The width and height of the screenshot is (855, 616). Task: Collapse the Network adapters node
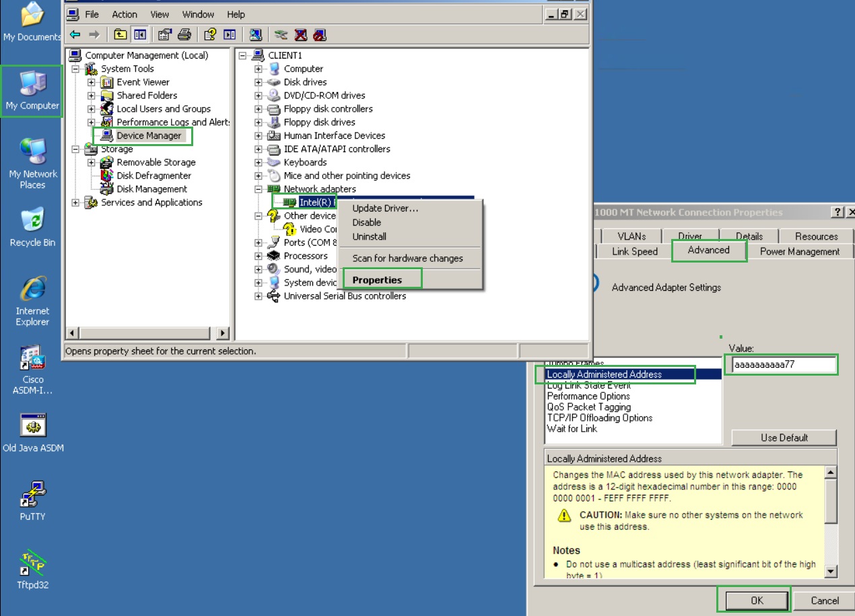pos(259,189)
